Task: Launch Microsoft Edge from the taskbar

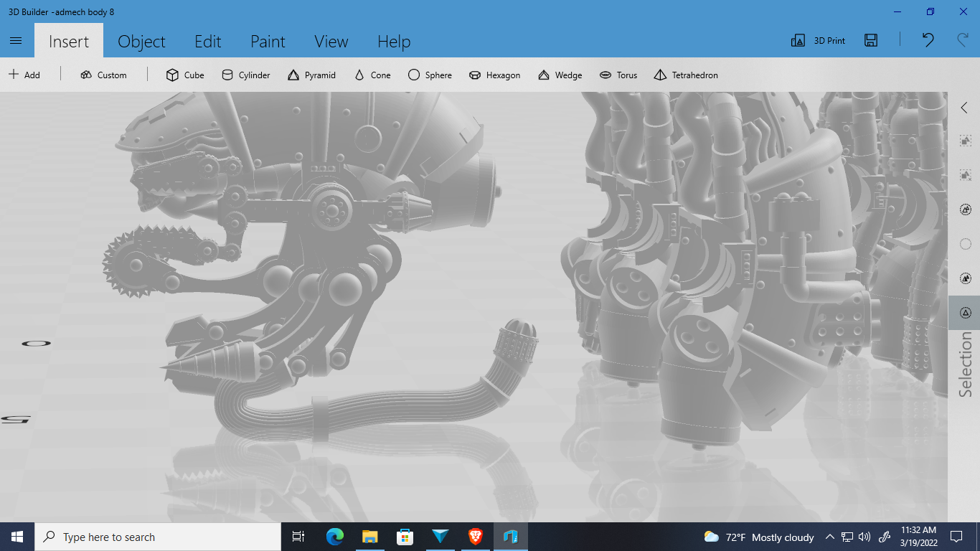Action: click(334, 537)
